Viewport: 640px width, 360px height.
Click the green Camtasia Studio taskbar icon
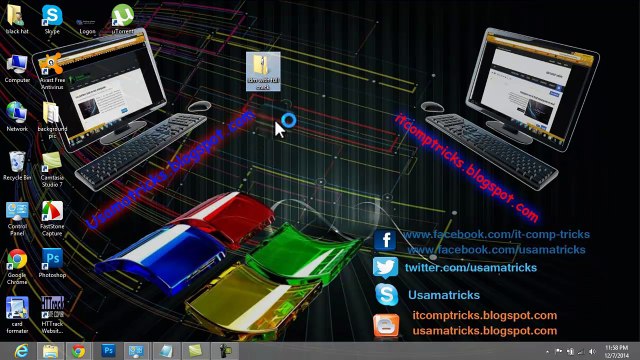coord(195,351)
